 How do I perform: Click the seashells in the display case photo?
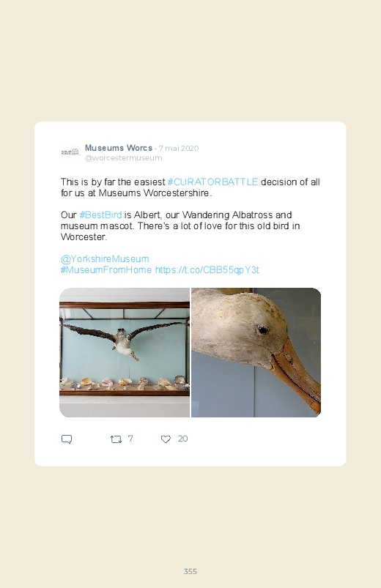pos(125,383)
